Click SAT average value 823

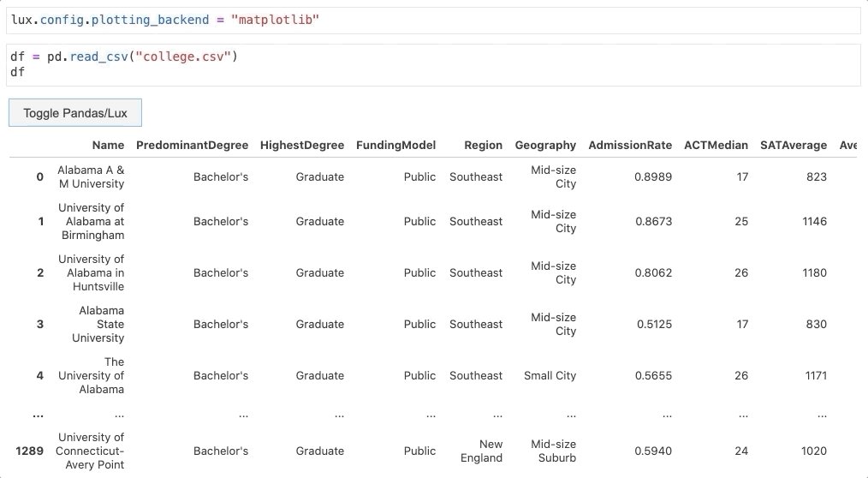pos(817,176)
